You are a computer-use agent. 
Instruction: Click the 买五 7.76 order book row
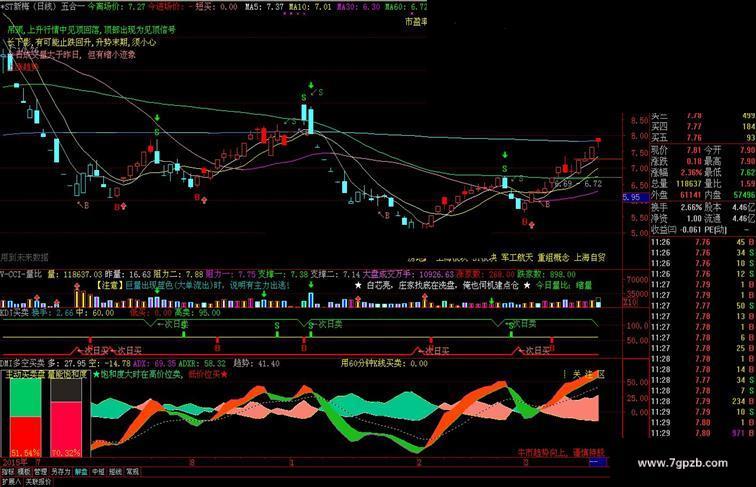703,137
